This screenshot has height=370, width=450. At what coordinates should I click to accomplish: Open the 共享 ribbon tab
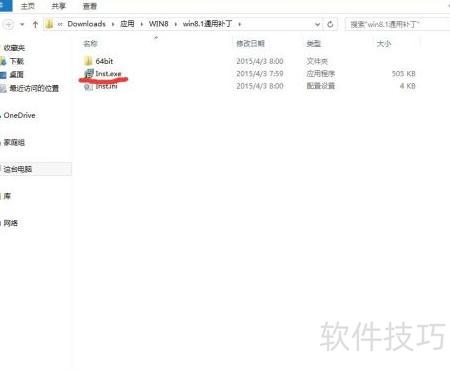(59, 6)
